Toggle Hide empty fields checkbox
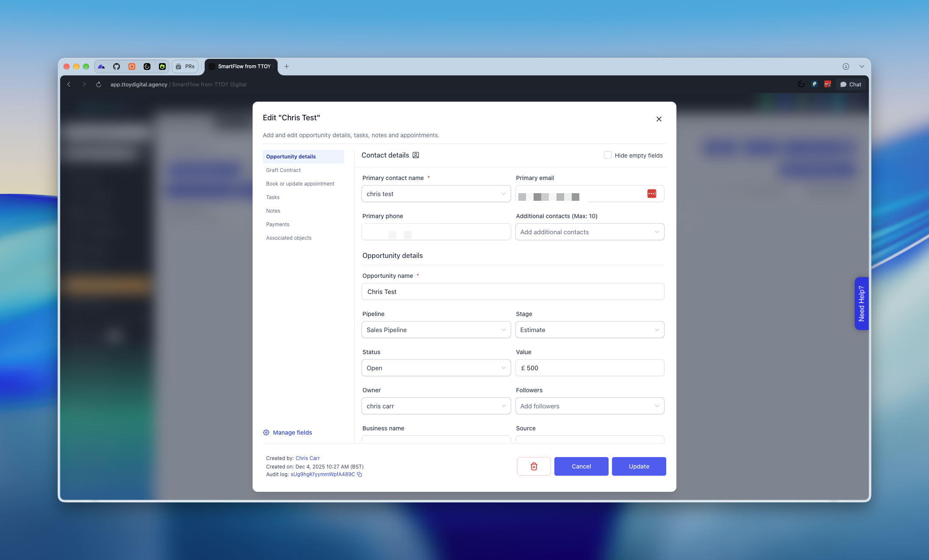The image size is (929, 560). pos(608,155)
